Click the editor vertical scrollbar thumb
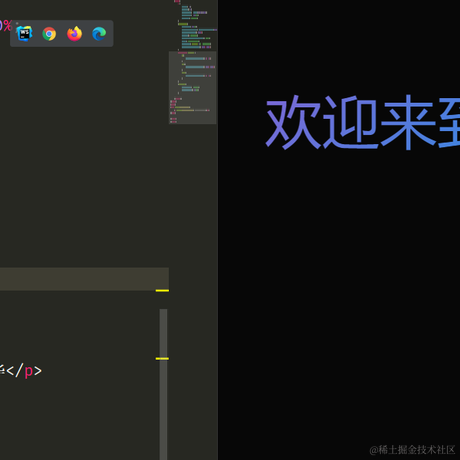 click(163, 384)
